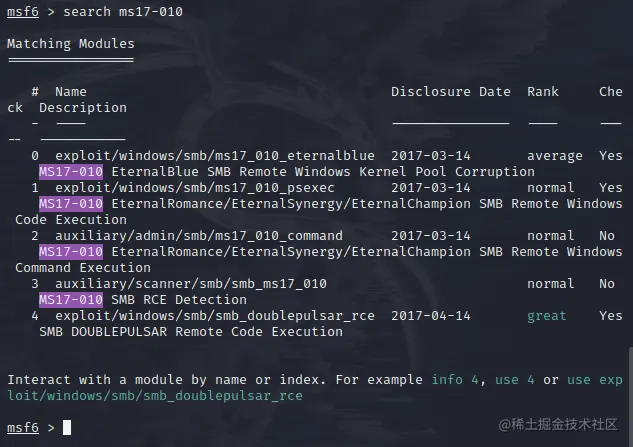633x447 pixels.
Task: Click the 'search ms17-010' command text
Action: pyautogui.click(x=123, y=12)
